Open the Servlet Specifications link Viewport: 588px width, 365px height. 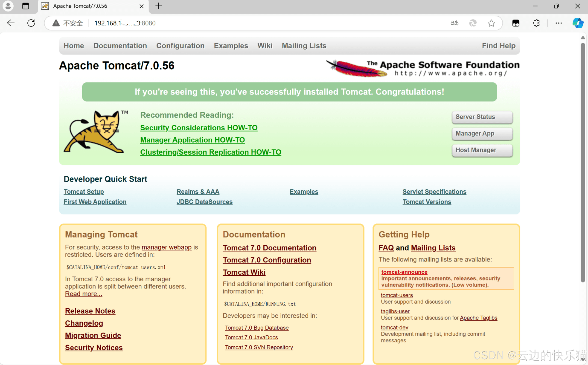[x=434, y=192]
